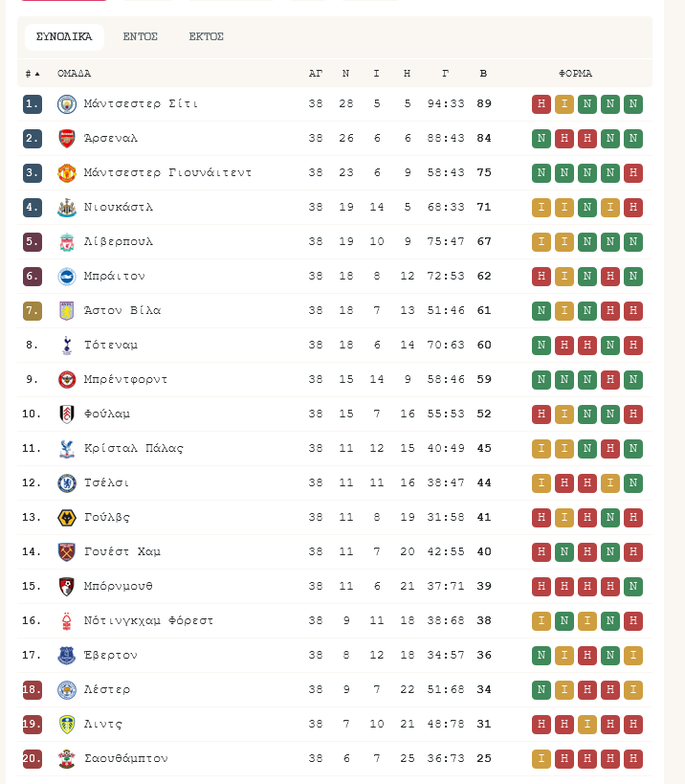
Task: Sort by the ΑΓ column header
Action: click(x=316, y=74)
